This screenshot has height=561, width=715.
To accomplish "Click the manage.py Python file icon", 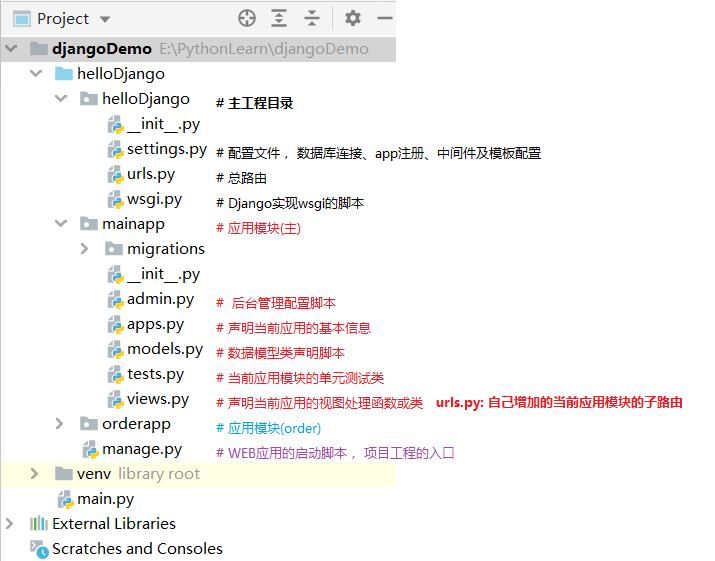I will (91, 450).
